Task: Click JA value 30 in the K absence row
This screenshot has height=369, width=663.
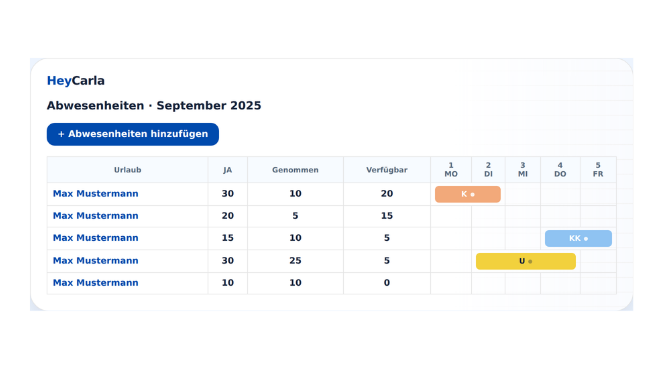Action: click(227, 194)
